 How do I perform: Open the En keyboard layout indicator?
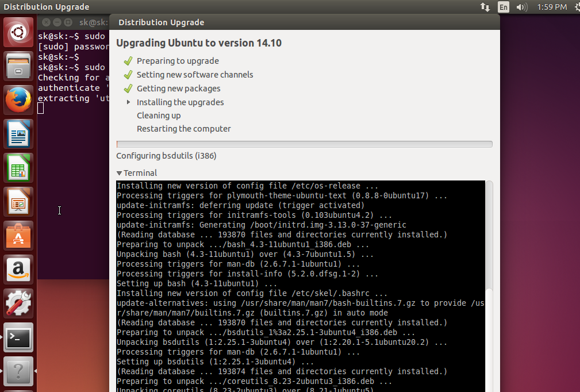(x=504, y=7)
